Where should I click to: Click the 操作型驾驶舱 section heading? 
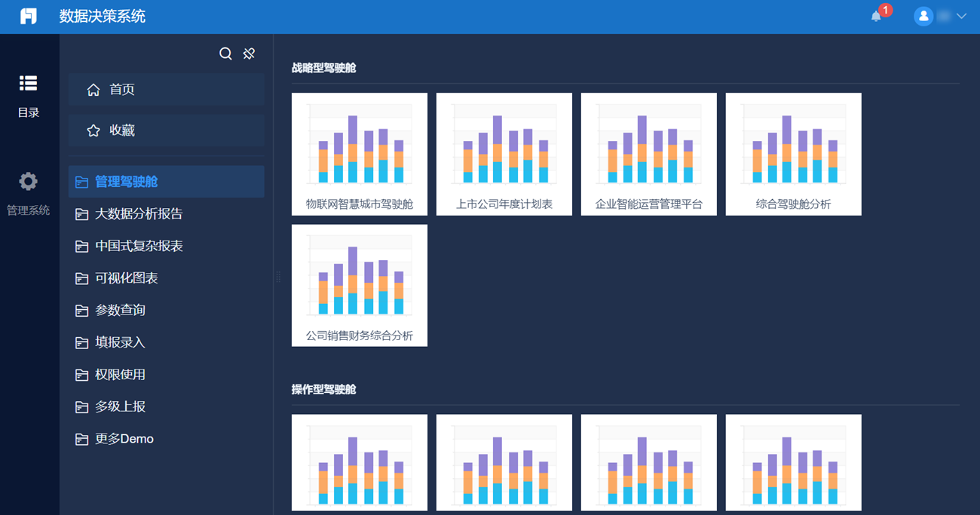pos(324,389)
